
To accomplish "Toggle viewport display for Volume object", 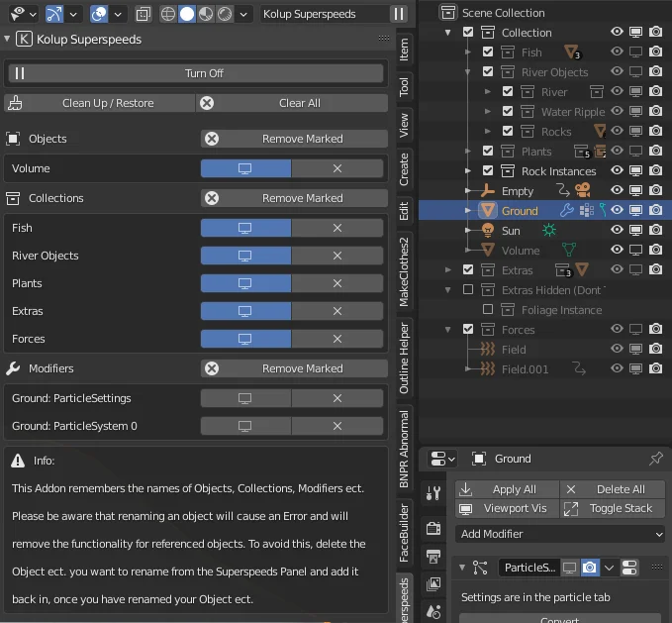I will tap(245, 168).
